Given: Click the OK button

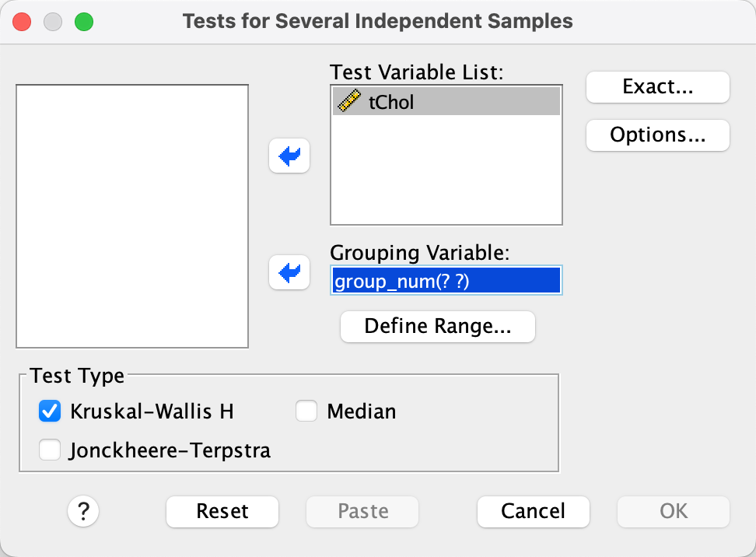Looking at the screenshot, I should pyautogui.click(x=674, y=511).
